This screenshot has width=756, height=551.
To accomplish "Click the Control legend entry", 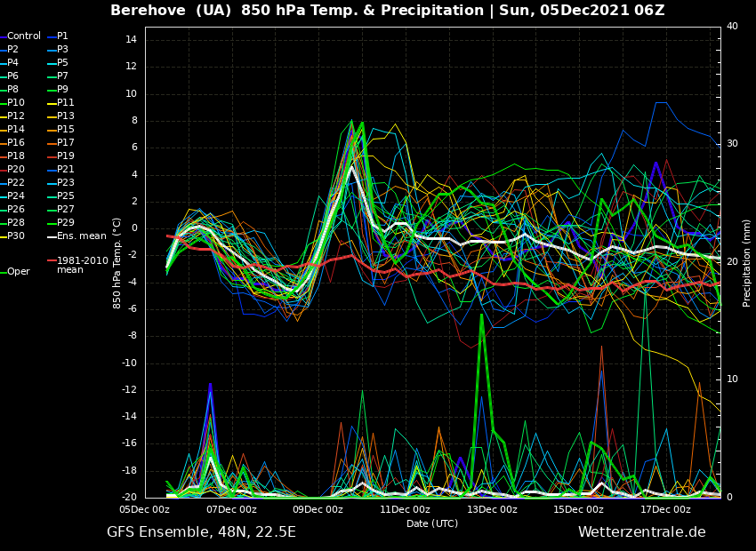I will 24,36.
